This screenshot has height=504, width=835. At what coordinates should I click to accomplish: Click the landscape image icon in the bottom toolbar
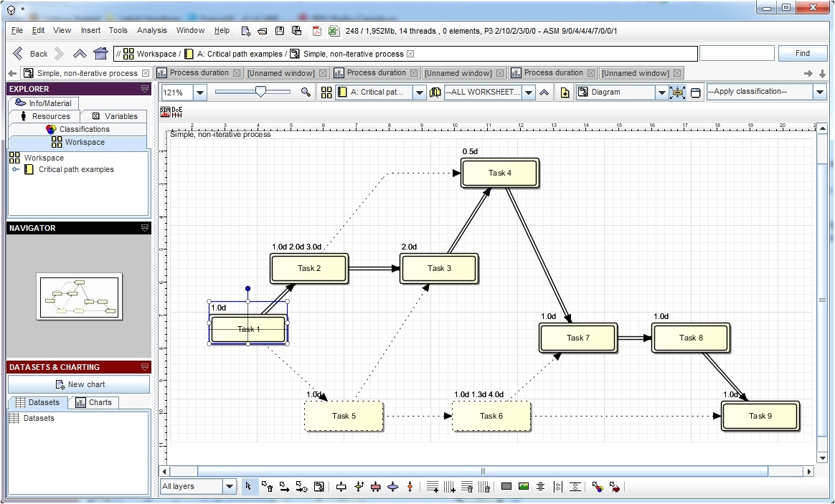pos(524,487)
